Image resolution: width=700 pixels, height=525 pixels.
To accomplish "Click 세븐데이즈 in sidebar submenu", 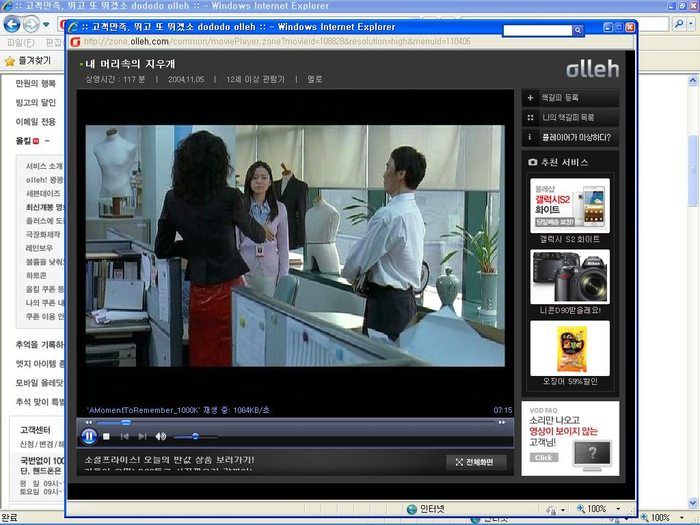I will click(x=43, y=193).
